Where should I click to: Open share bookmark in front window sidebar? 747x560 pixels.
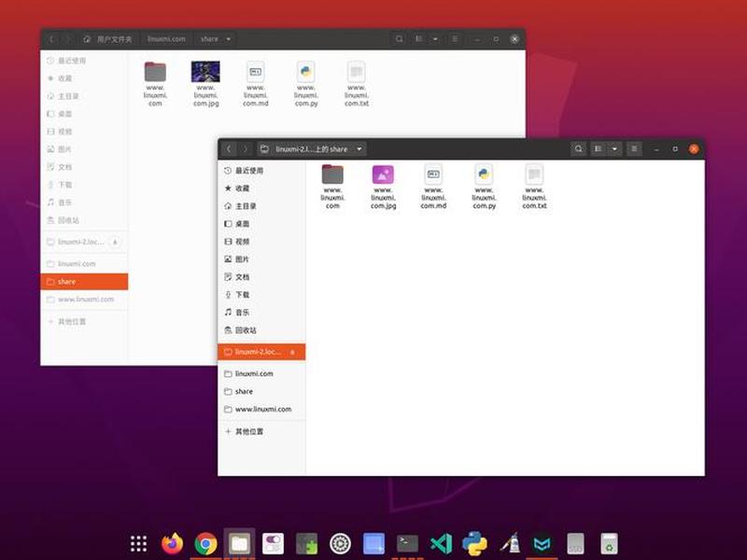[261, 391]
